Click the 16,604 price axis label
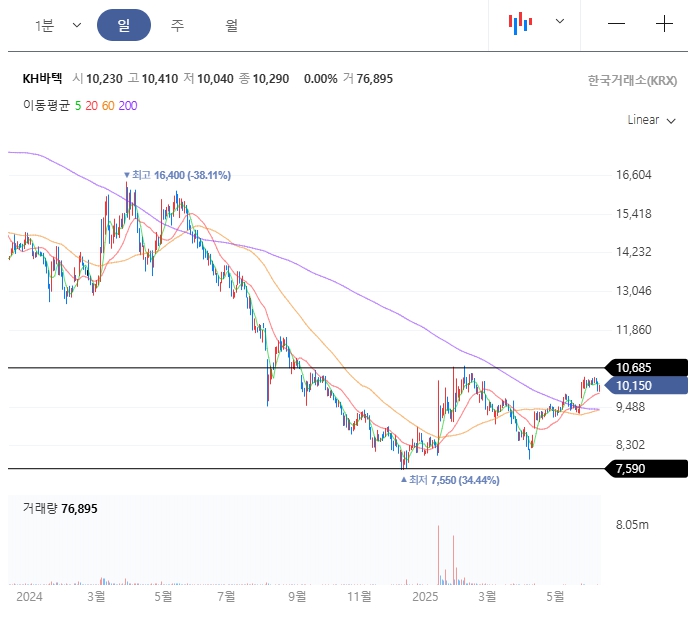 634,175
